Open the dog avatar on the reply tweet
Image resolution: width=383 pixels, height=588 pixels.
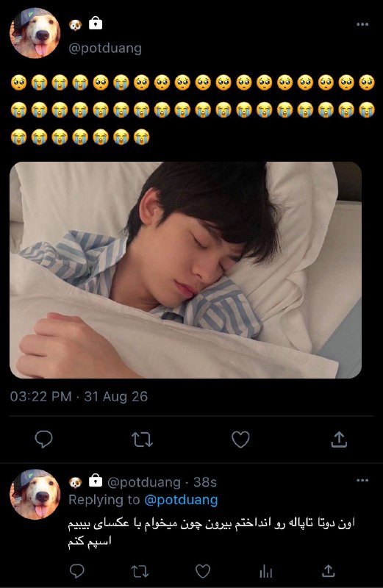35,494
